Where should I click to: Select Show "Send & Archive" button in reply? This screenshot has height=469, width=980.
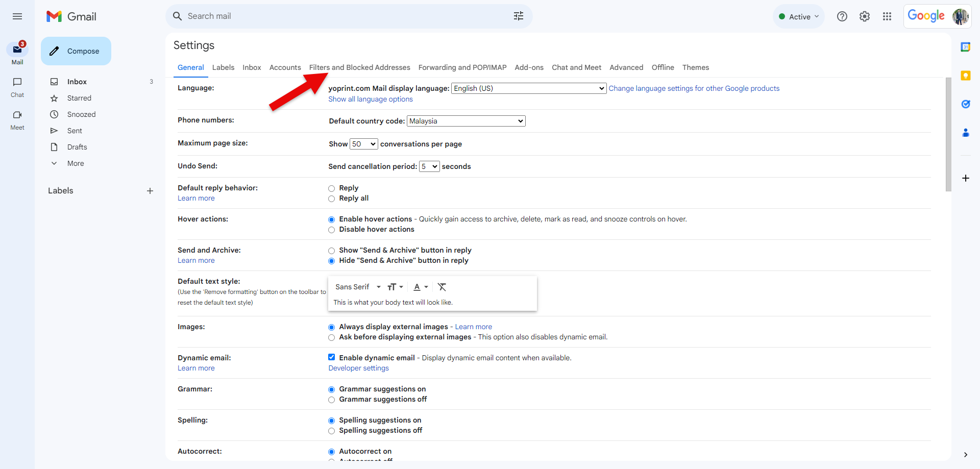[332, 251]
